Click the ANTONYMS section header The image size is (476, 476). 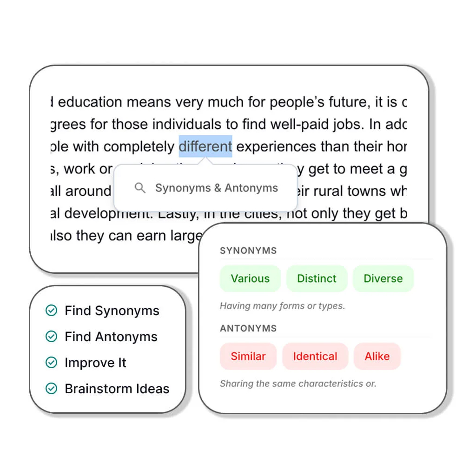[248, 328]
